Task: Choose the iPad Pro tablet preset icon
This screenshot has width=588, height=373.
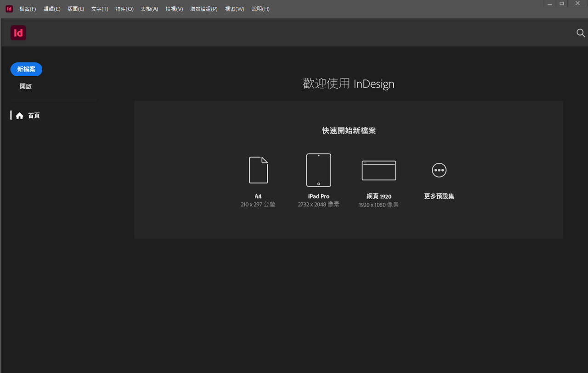Action: pos(319,170)
